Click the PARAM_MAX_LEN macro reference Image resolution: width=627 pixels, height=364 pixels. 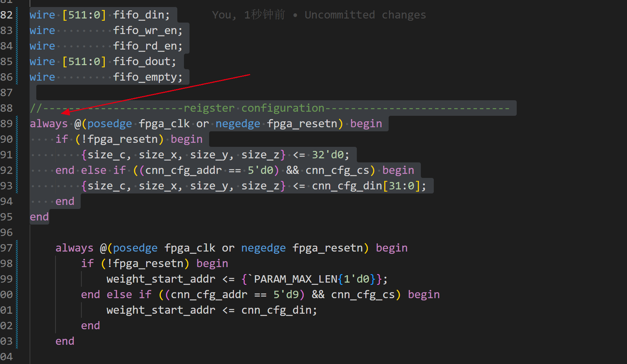pyautogui.click(x=296, y=279)
